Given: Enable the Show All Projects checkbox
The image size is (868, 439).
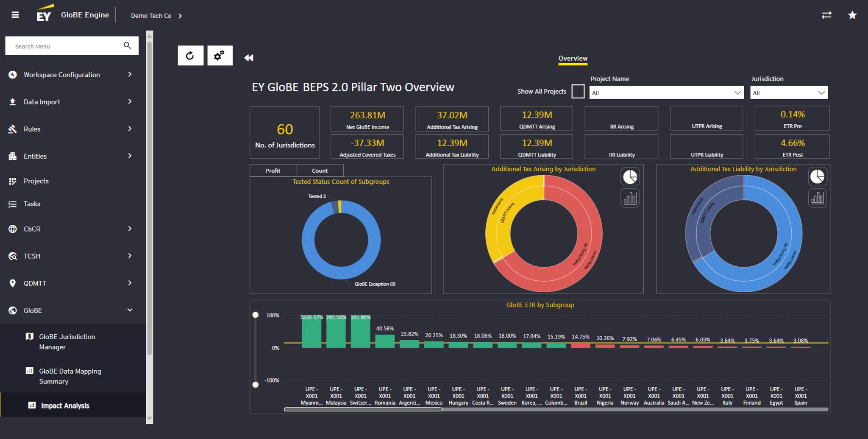Looking at the screenshot, I should point(578,91).
